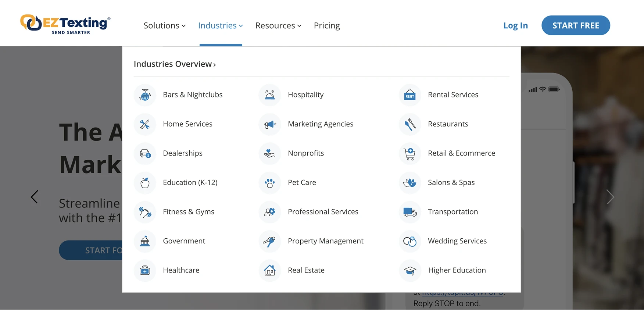Go to the EZ Texting logo homepage

pyautogui.click(x=65, y=25)
